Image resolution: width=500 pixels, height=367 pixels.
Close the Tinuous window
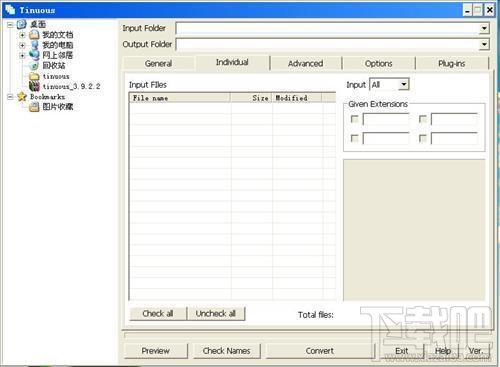[489, 10]
